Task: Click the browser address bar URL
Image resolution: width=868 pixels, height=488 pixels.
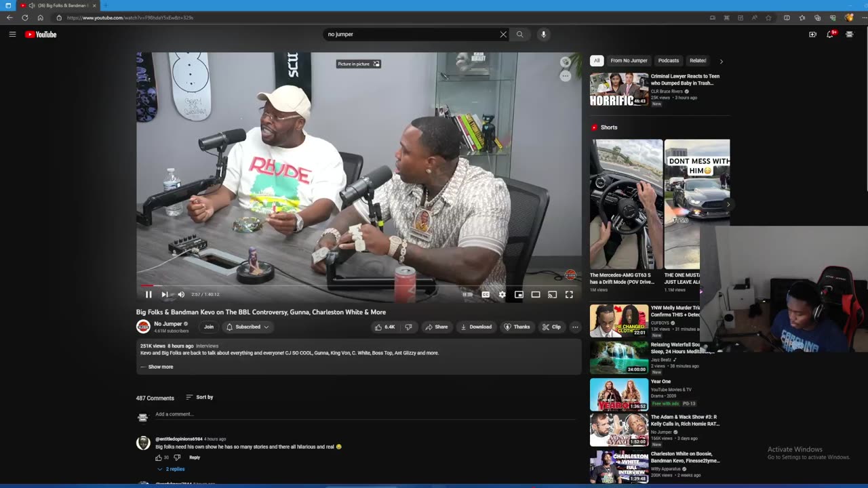Action: point(130,18)
